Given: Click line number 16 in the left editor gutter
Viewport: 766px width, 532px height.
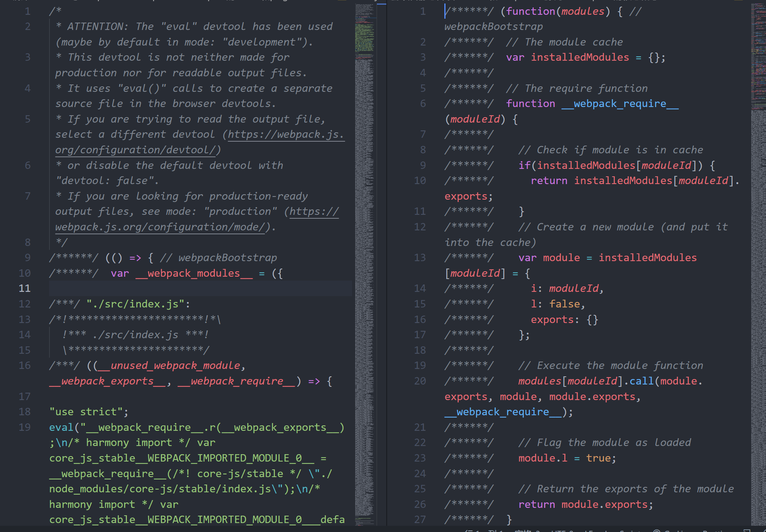Looking at the screenshot, I should (x=25, y=365).
